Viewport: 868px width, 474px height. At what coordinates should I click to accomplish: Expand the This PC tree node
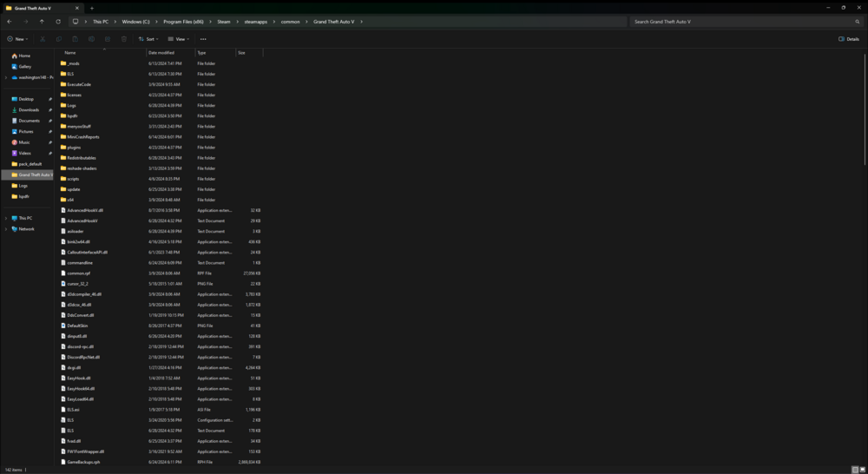(x=6, y=218)
